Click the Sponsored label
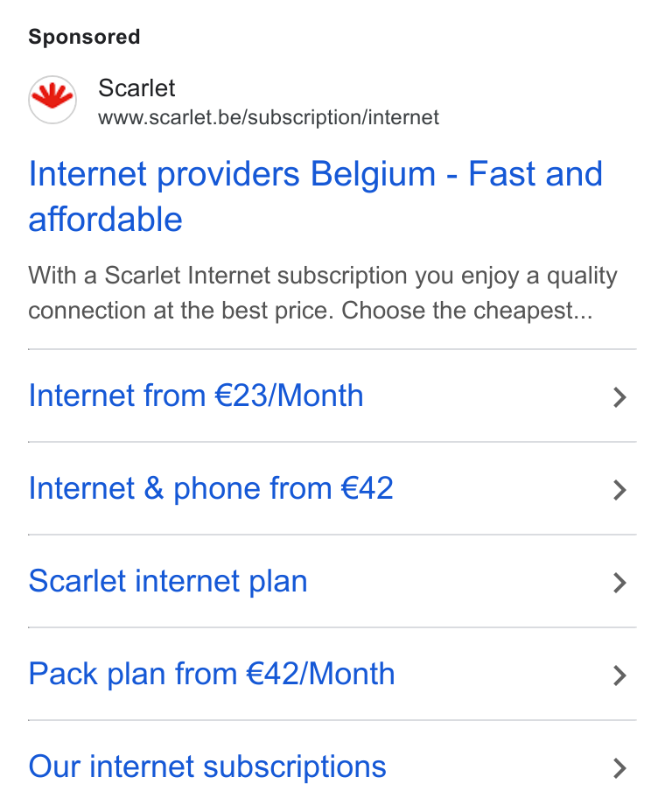This screenshot has width=665, height=812. 84,37
